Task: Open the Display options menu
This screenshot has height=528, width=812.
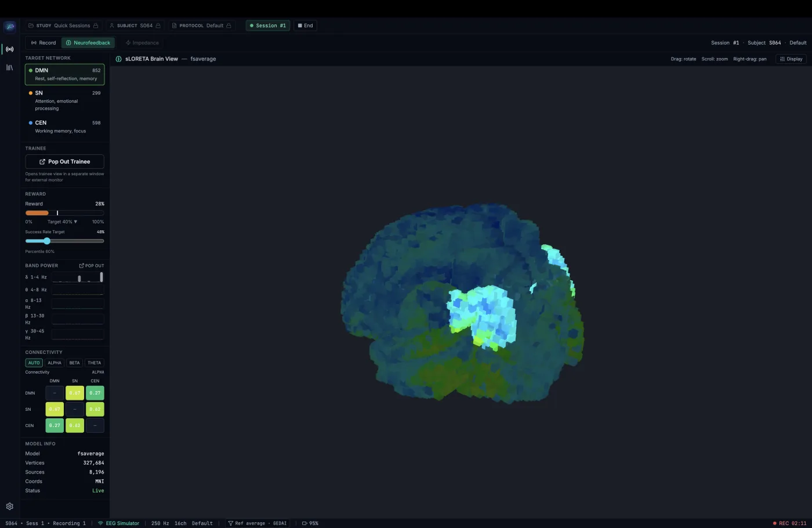Action: pos(791,59)
